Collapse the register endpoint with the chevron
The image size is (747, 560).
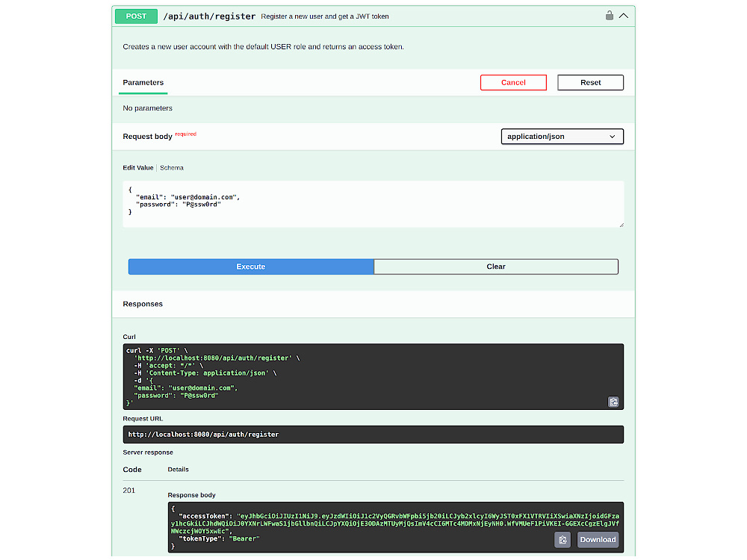tap(624, 16)
